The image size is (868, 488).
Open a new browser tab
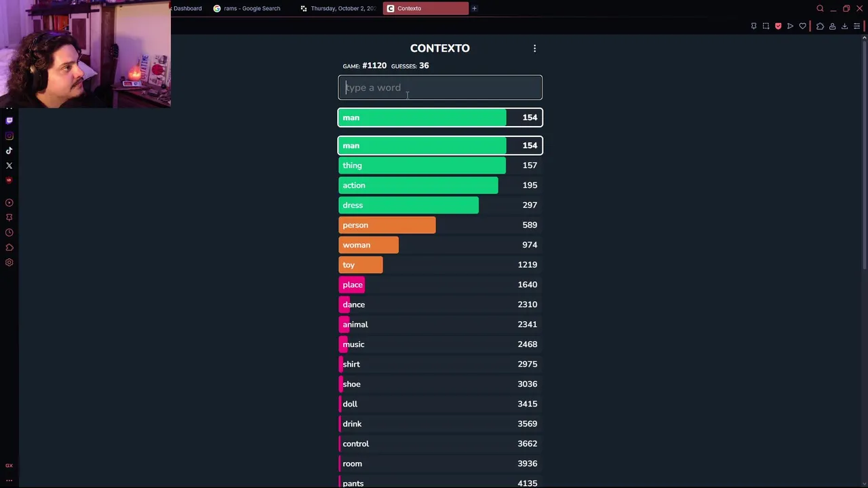click(474, 8)
